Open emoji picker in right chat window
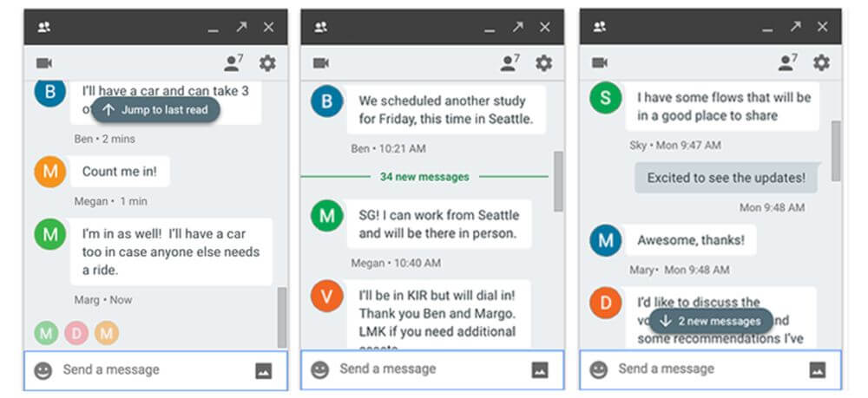This screenshot has width=868, height=398. click(599, 370)
